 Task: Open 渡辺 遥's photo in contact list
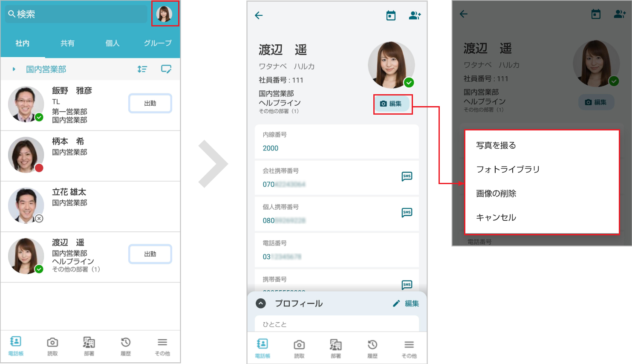26,256
